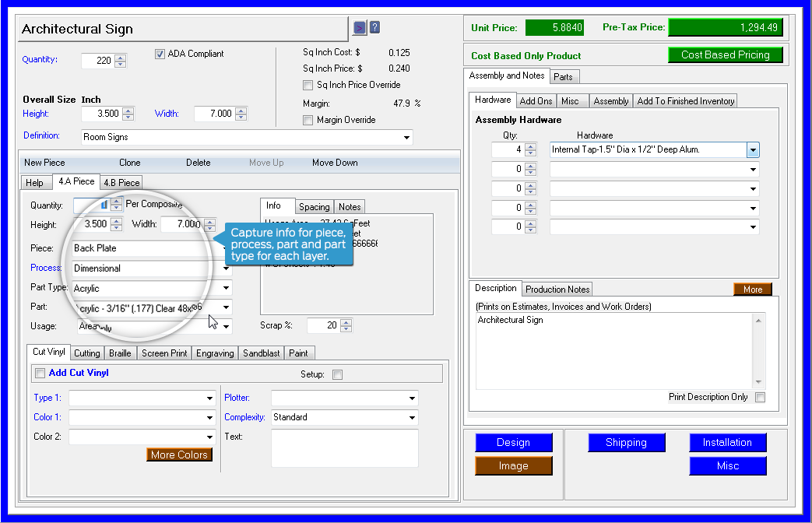
Task: Open the Production Notes tab
Action: [x=557, y=290]
